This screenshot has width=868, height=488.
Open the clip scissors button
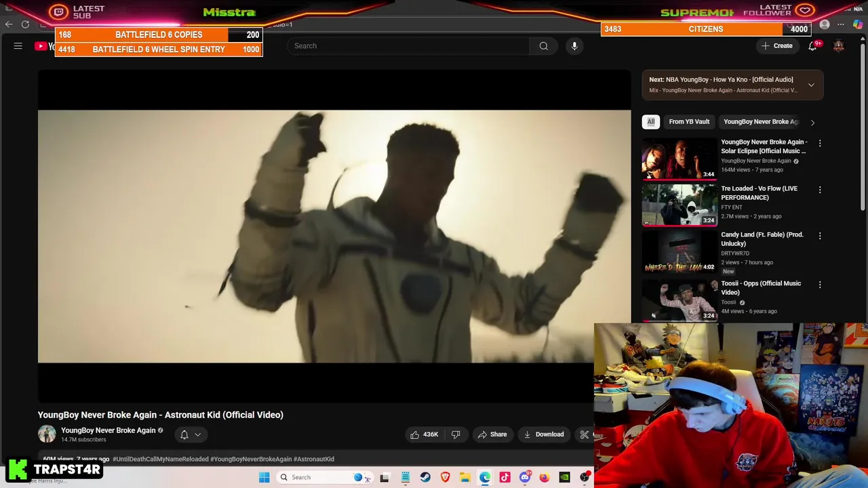(x=585, y=434)
